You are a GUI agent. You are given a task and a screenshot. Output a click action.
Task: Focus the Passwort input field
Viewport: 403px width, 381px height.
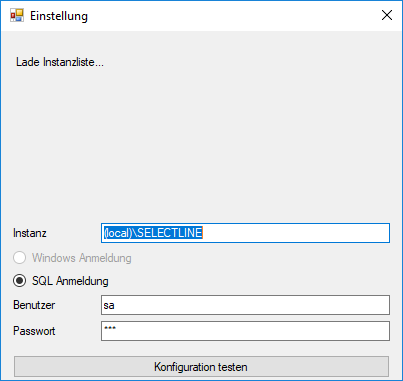[x=245, y=331]
